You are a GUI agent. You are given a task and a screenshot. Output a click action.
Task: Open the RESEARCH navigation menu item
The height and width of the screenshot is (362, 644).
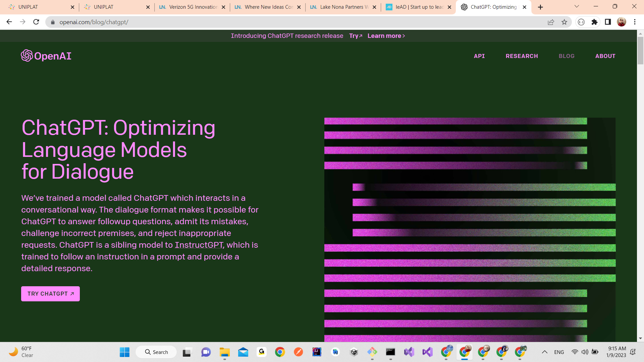[x=522, y=56]
